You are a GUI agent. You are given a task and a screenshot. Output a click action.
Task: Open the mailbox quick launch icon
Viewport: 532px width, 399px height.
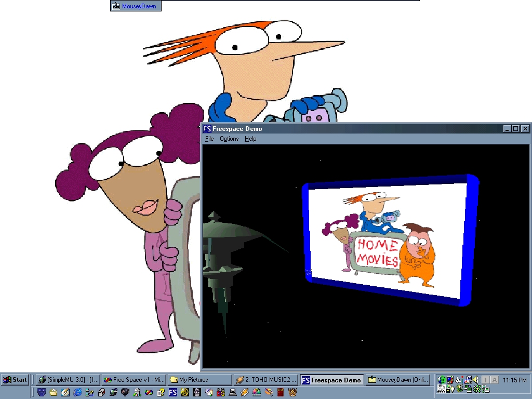pos(101,392)
